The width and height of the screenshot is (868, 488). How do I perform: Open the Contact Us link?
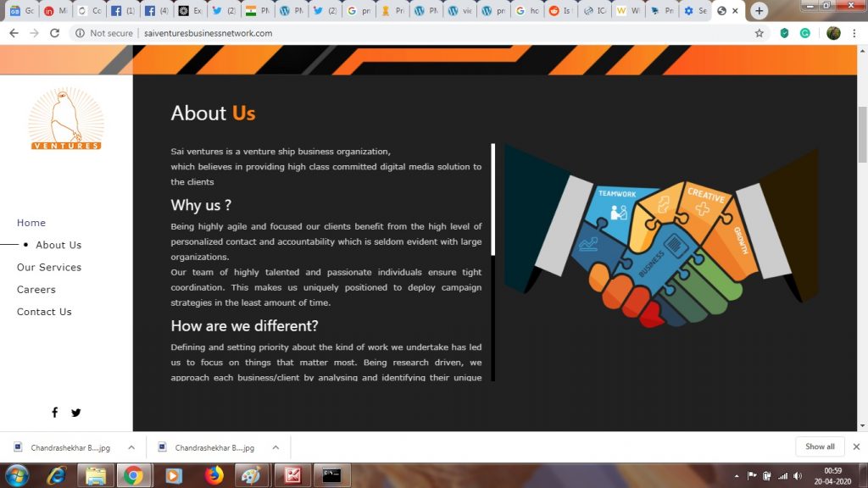tap(44, 312)
